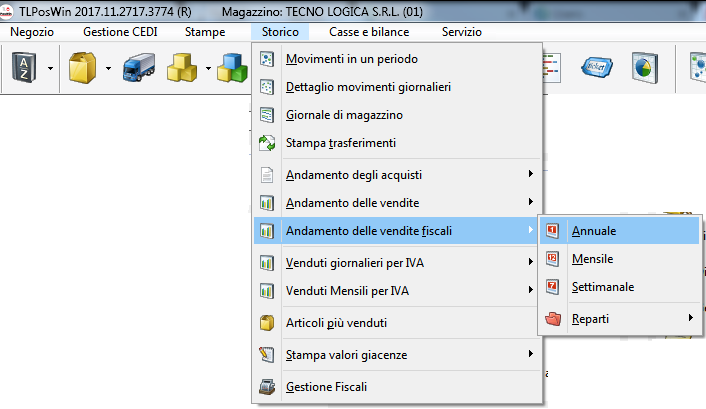This screenshot has width=706, height=409.
Task: Click the yellow box toolbar icon
Action: point(81,69)
